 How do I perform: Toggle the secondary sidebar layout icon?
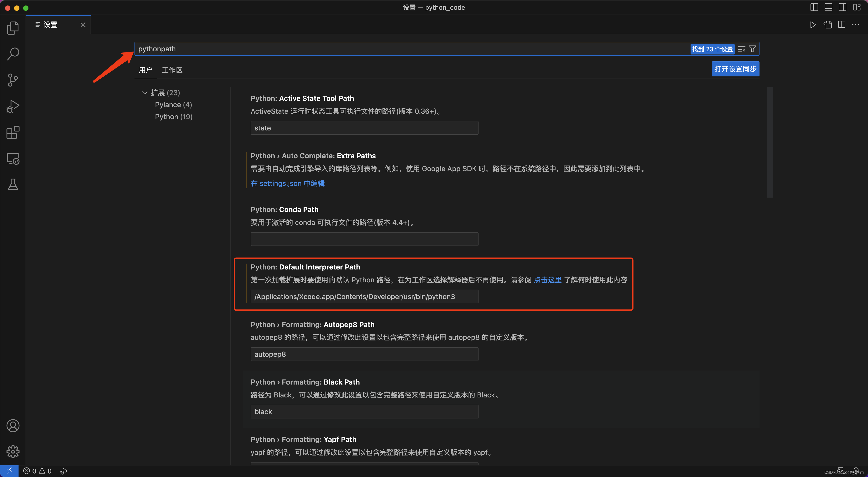click(x=842, y=7)
